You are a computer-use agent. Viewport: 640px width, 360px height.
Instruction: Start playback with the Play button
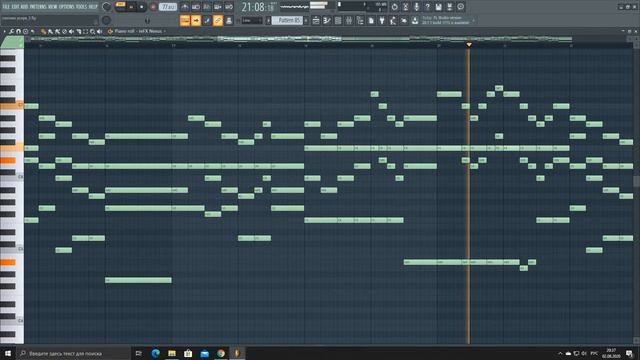[x=131, y=7]
